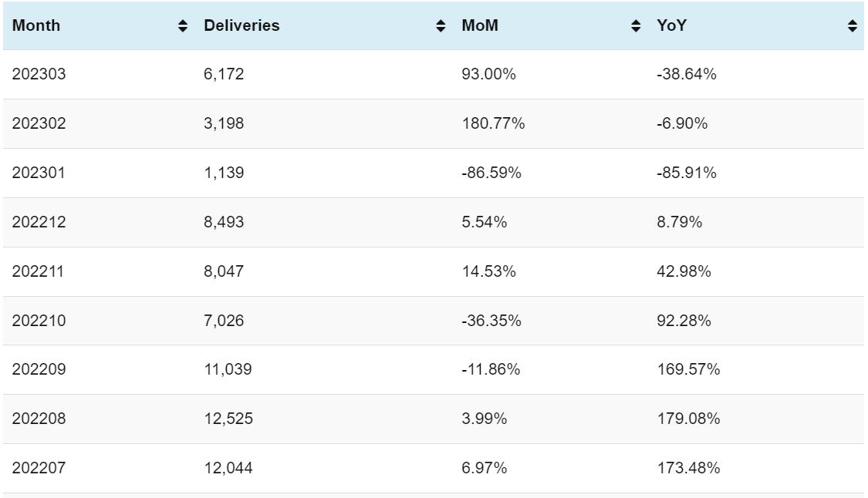Image resolution: width=868 pixels, height=498 pixels.
Task: Select the 11,039 deliveries cell
Action: coord(228,369)
